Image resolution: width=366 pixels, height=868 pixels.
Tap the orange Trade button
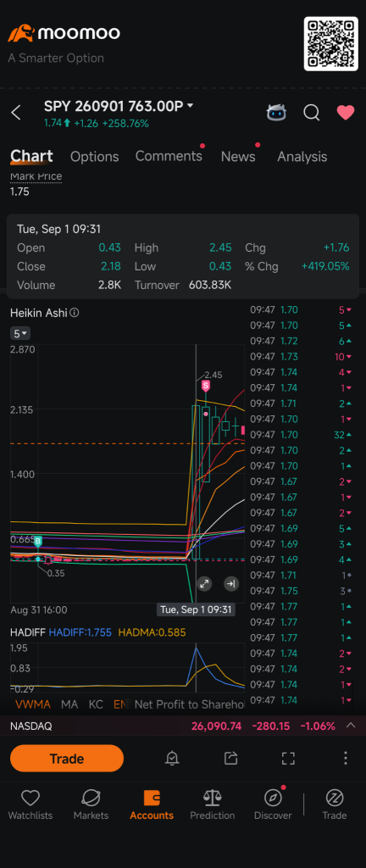coord(67,759)
